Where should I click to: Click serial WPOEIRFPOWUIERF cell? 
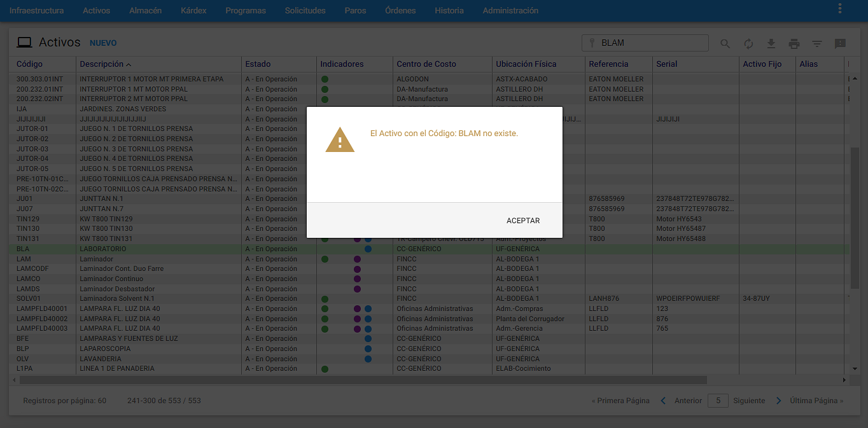point(688,298)
